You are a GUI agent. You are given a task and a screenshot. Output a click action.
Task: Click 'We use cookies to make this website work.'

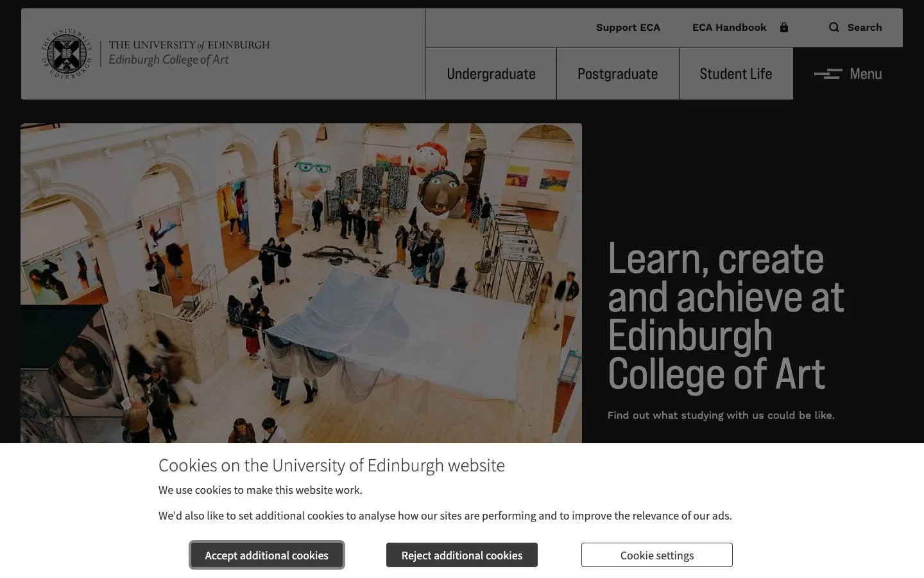(x=261, y=490)
